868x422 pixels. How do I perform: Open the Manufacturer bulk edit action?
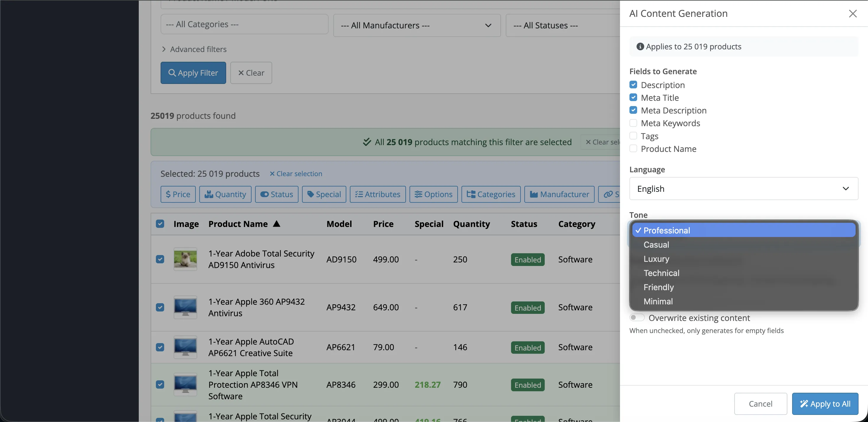coord(559,194)
